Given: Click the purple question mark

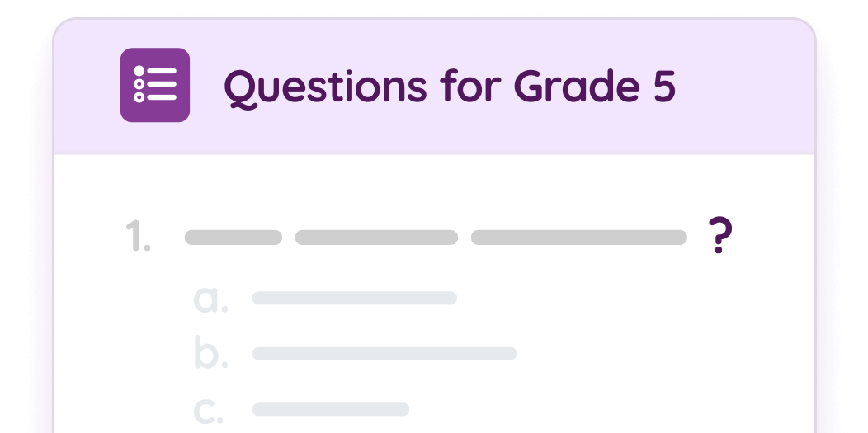Looking at the screenshot, I should pos(720,237).
